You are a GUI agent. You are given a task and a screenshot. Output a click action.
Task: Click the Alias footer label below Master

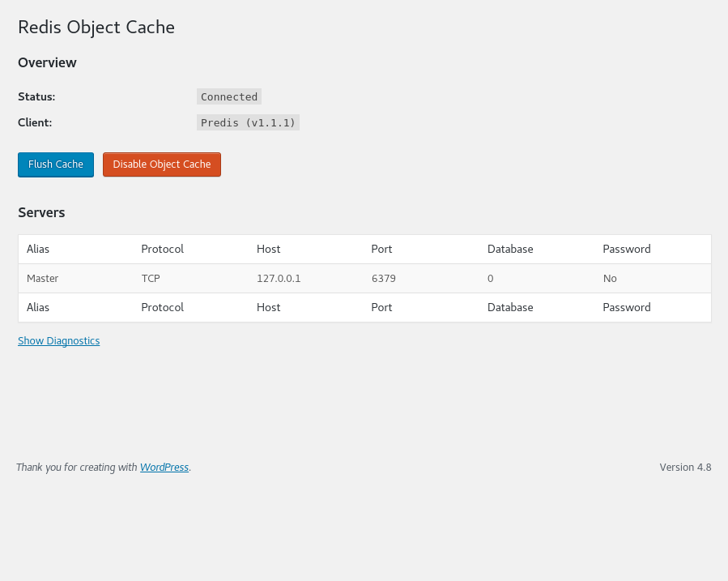pyautogui.click(x=38, y=307)
